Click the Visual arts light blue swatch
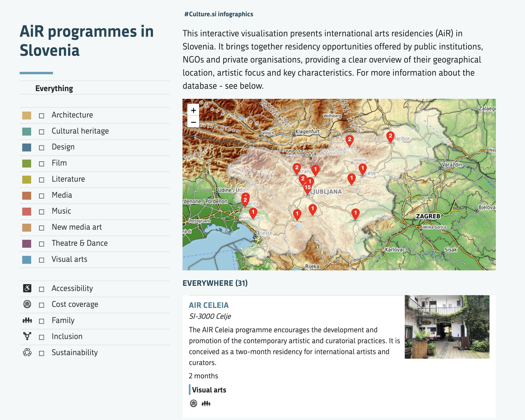This screenshot has width=525, height=420. click(x=27, y=259)
